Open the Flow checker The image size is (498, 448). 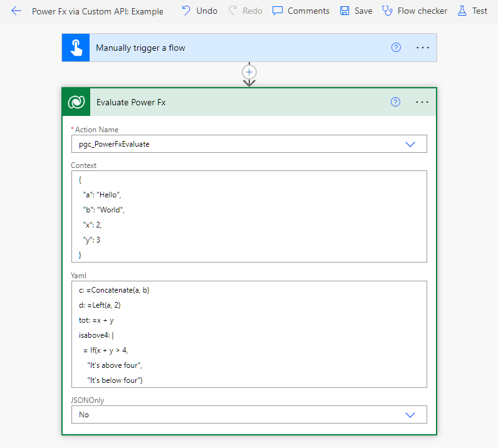tap(415, 11)
